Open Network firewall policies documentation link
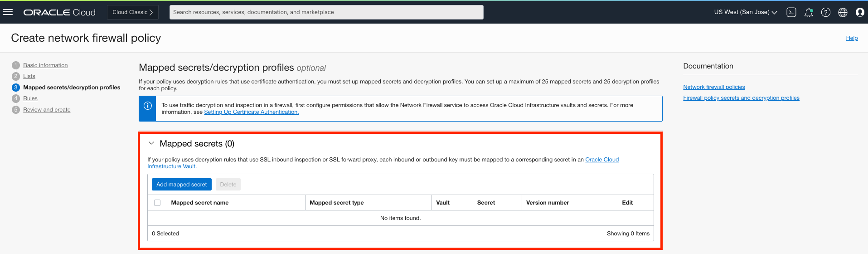 pos(714,87)
